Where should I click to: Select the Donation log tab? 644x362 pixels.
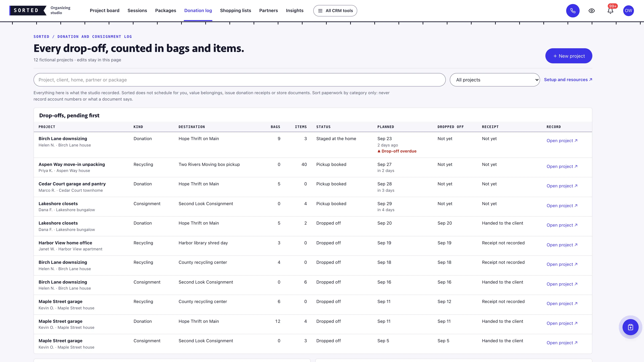coord(198,11)
